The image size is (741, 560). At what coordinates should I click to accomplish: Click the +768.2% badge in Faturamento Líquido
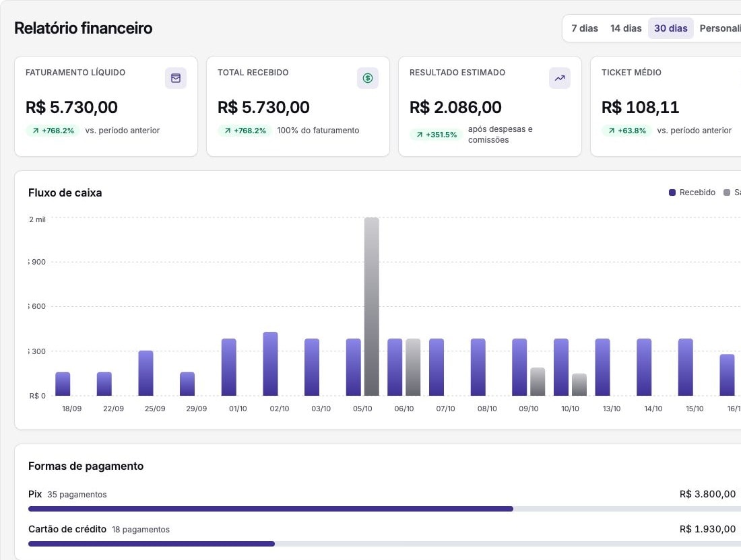pos(53,131)
